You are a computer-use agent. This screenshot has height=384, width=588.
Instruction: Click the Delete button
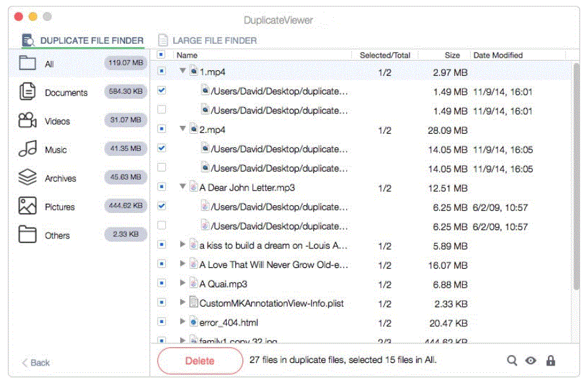coord(200,361)
